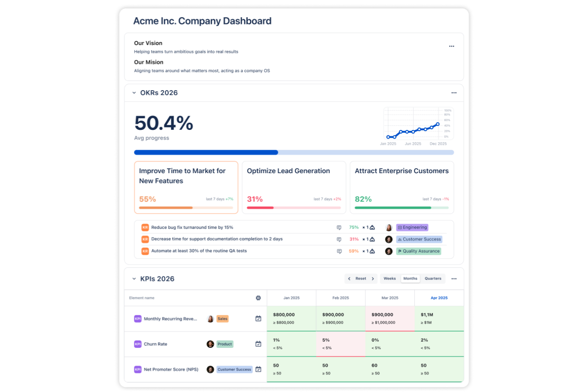Open the Churn Rate KPI
This screenshot has height=392, width=588.
pyautogui.click(x=155, y=344)
